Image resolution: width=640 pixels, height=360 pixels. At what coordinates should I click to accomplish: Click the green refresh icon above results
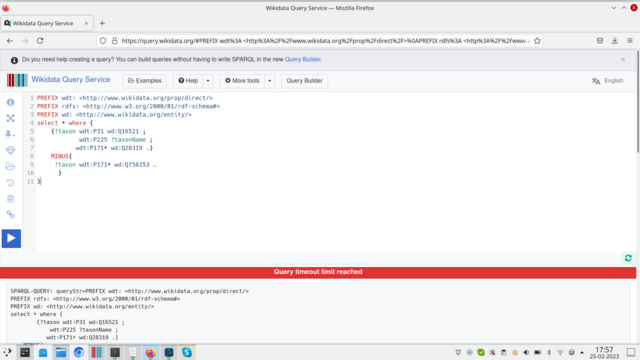[628, 258]
